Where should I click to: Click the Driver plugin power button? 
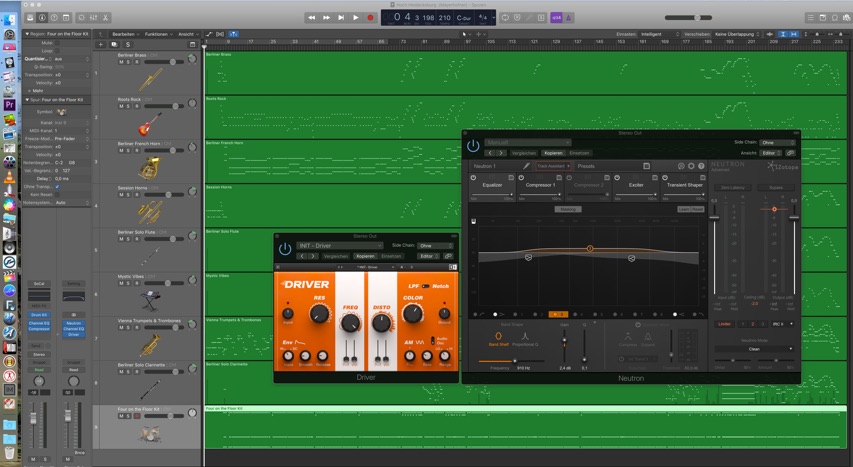(285, 248)
